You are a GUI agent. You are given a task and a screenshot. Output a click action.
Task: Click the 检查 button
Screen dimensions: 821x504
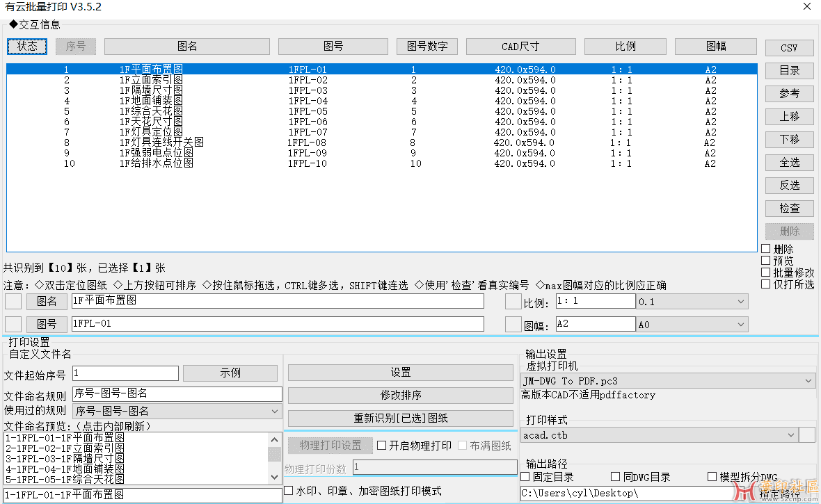click(789, 209)
